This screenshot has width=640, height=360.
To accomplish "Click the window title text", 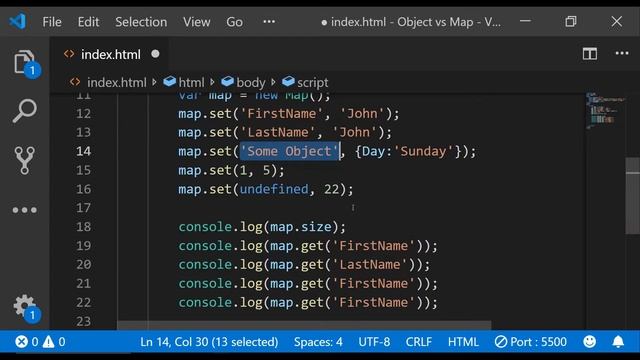I will click(416, 22).
